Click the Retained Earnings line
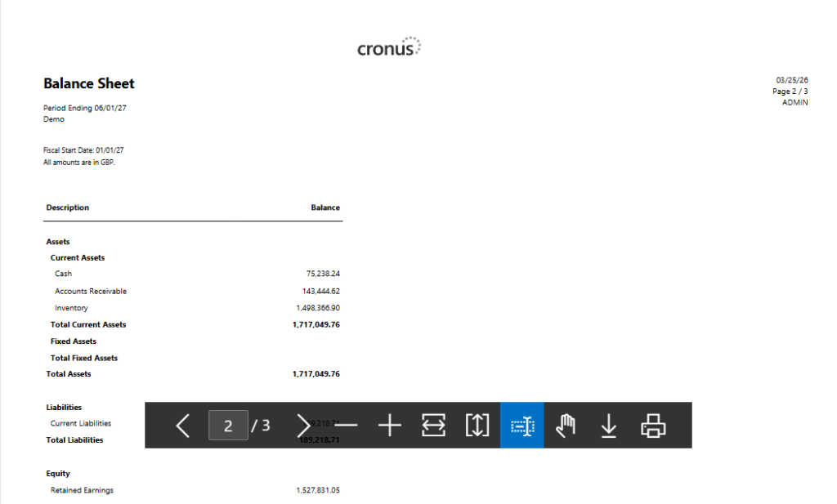The width and height of the screenshot is (837, 504). (x=82, y=490)
